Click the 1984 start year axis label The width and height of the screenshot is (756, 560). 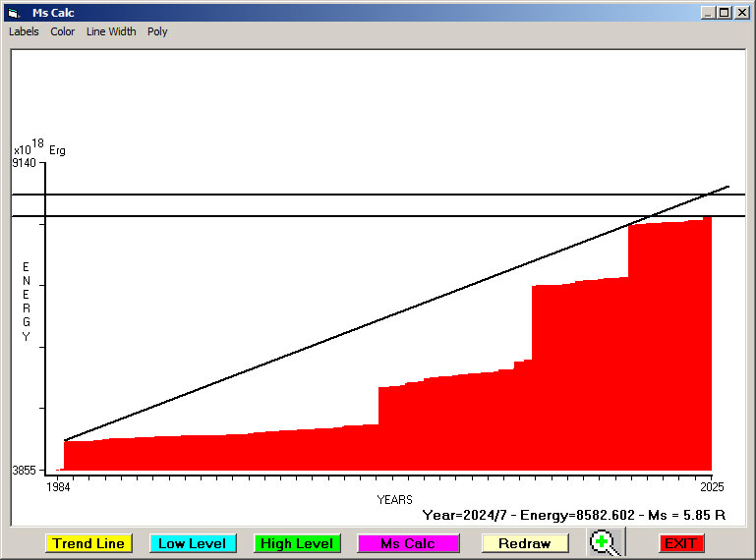coord(58,487)
